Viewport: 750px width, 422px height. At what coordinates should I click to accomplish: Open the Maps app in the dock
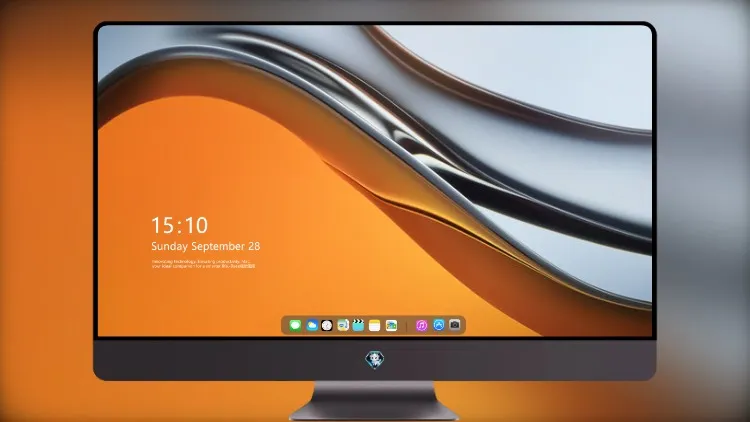pos(342,325)
